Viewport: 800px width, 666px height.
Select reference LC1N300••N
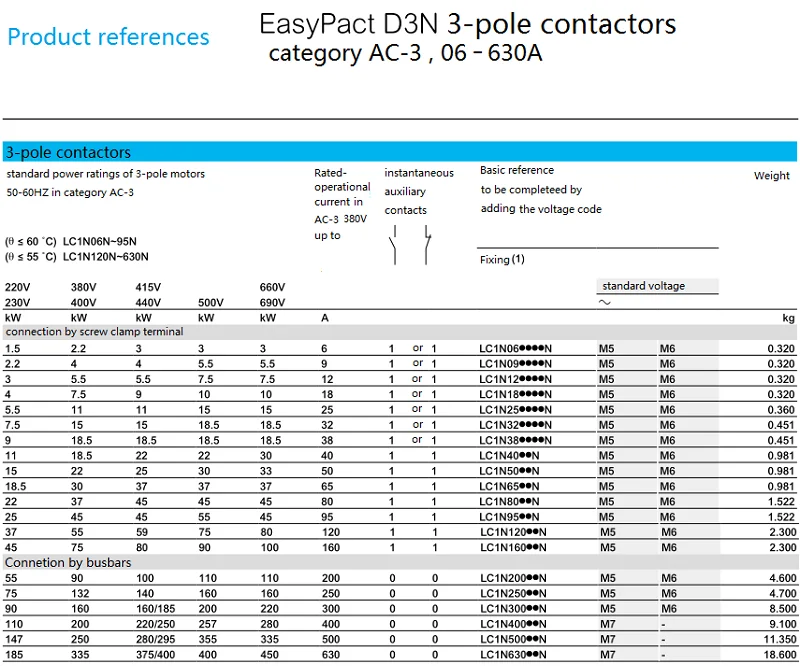pyautogui.click(x=513, y=609)
